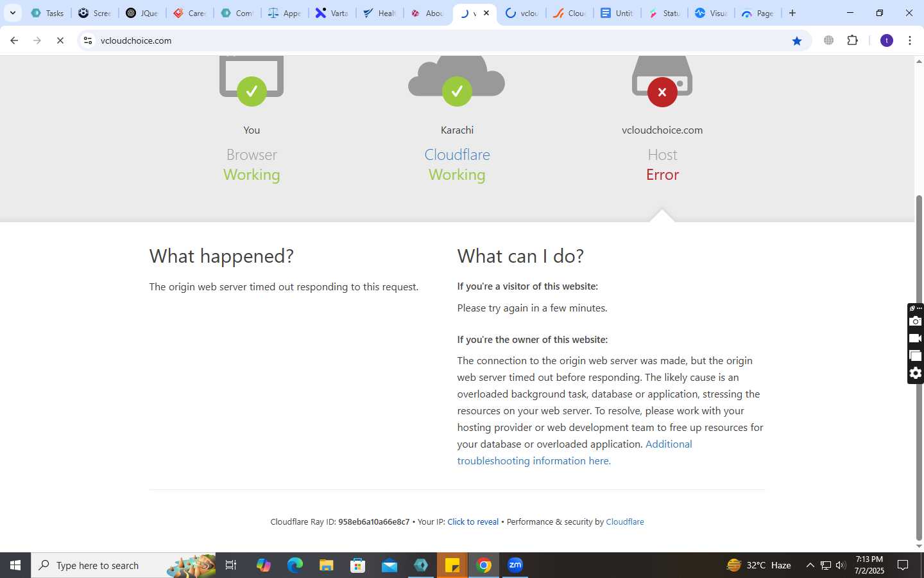Open the weather widget 32°C Haze

[758, 565]
